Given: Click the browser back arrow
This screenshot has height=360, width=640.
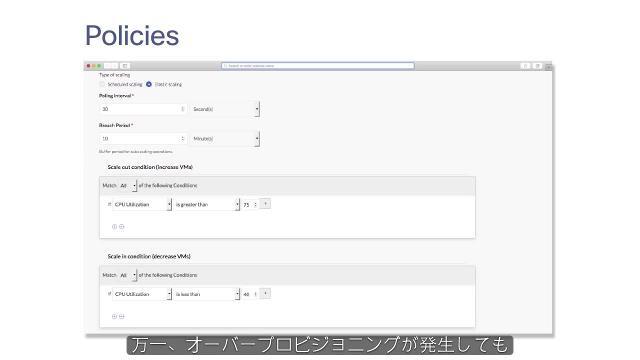Looking at the screenshot, I should click(108, 66).
